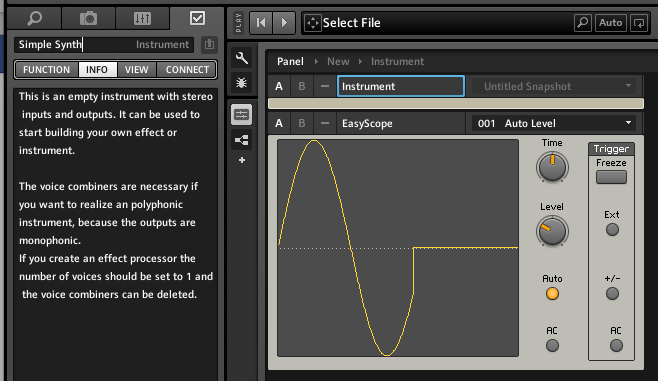Click the crosshair icon beside Select File
This screenshot has width=658, height=381.
click(313, 23)
